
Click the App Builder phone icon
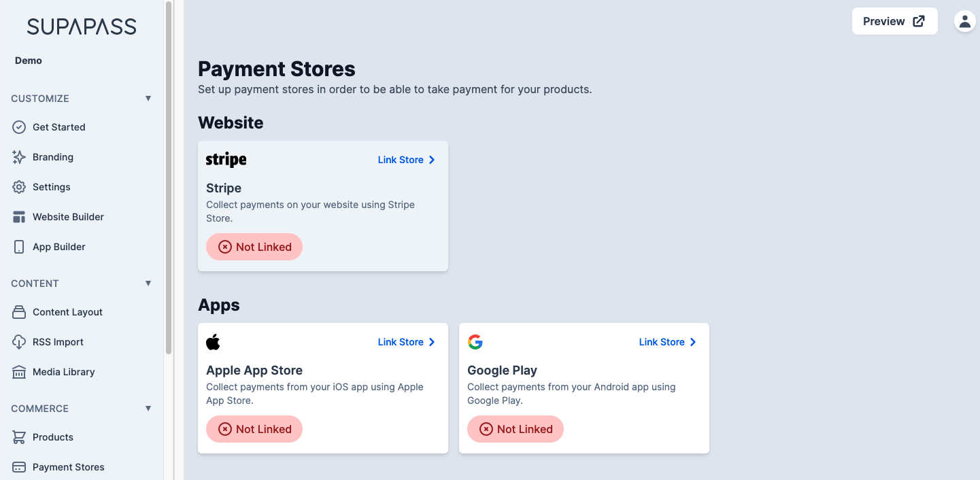19,247
